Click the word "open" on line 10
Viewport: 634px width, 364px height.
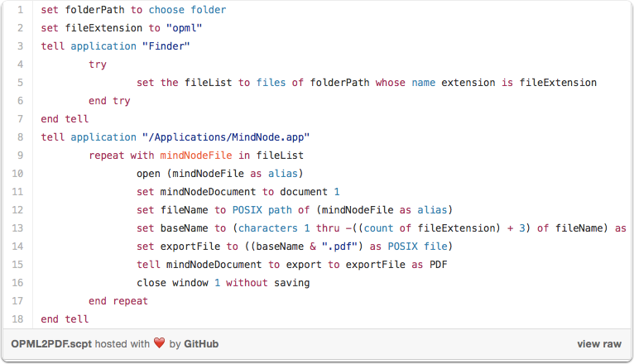coord(148,174)
